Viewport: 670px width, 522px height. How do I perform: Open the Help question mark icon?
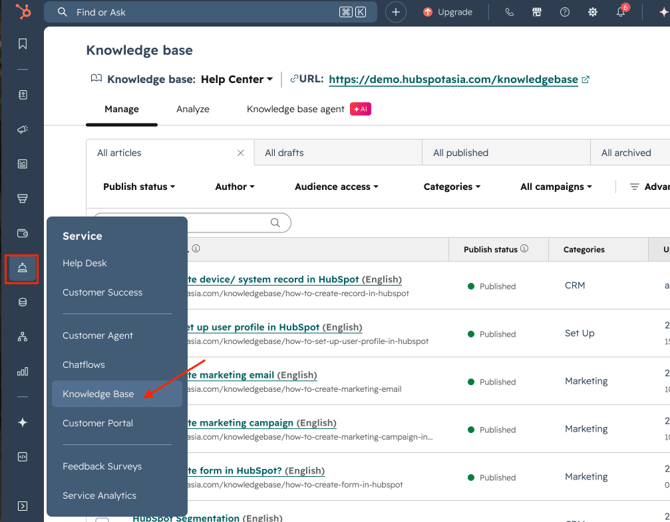(x=565, y=12)
